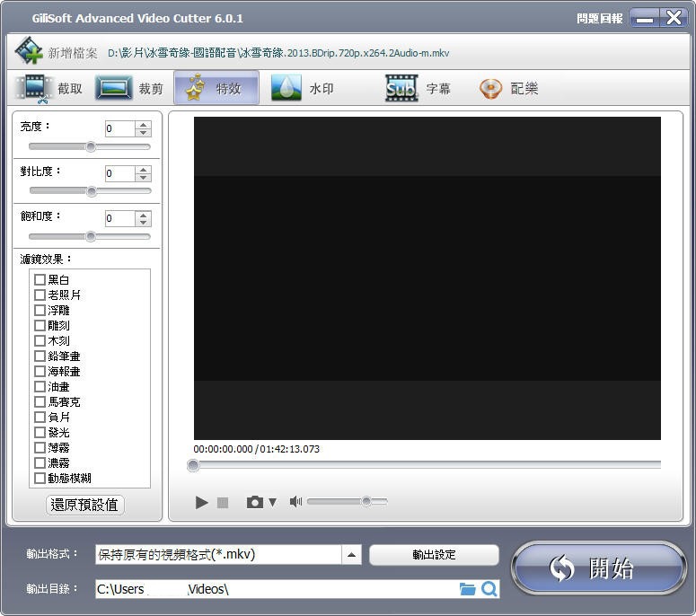This screenshot has width=696, height=616.
Task: Decrease 飽和度 value with down arrow
Action: [143, 223]
